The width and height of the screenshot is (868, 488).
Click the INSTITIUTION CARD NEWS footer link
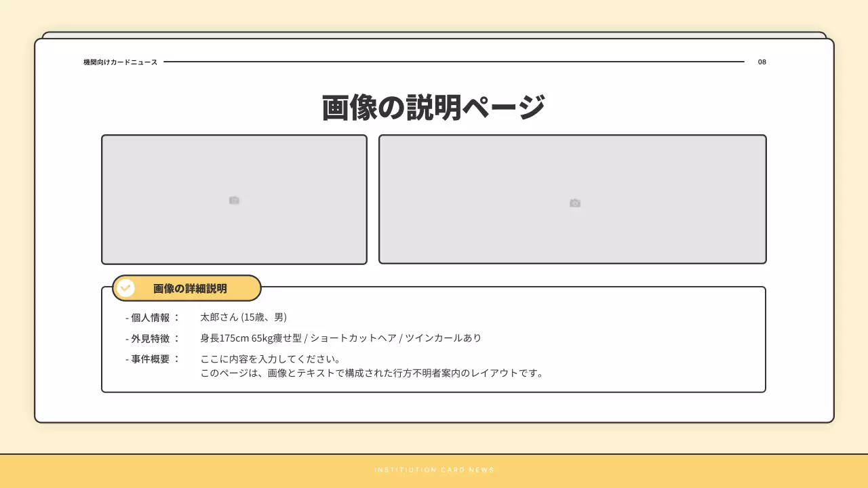coord(433,470)
